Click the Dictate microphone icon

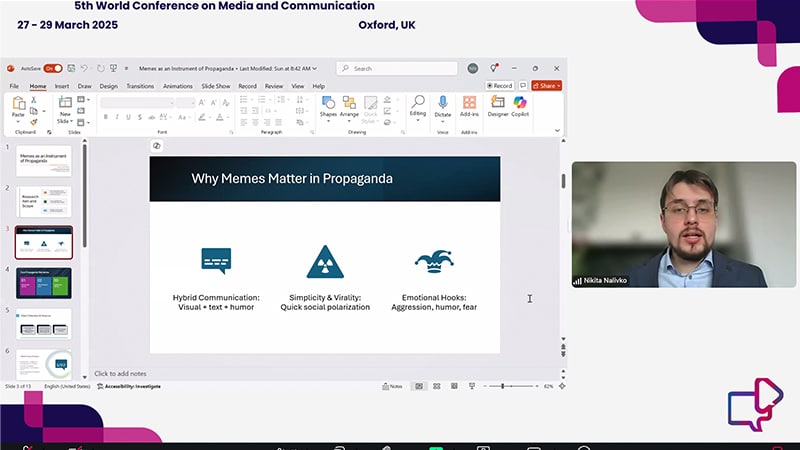(443, 103)
